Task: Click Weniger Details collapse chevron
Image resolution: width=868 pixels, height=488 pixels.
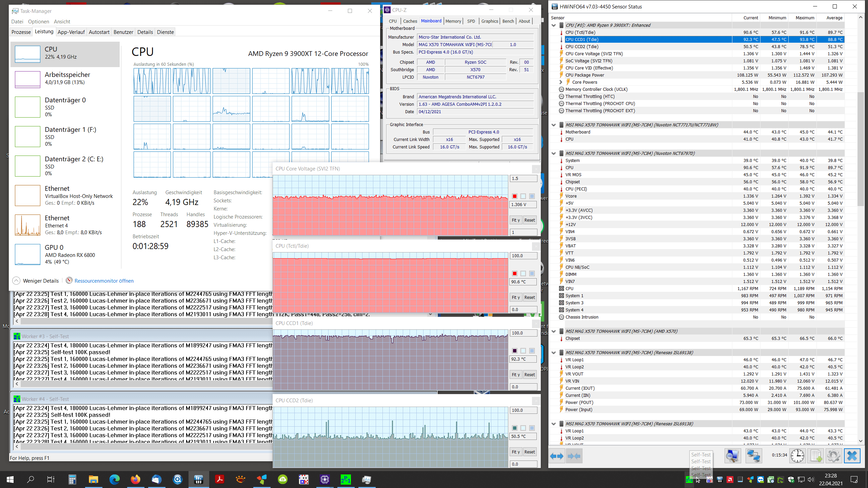Action: coord(16,281)
